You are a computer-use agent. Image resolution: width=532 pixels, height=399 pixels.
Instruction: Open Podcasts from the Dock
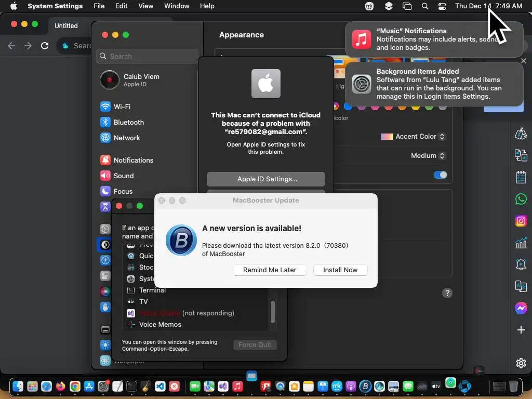(351, 386)
